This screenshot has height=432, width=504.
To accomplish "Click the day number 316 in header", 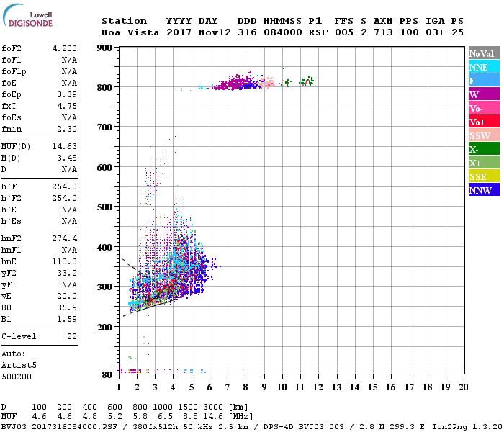I will (x=247, y=32).
